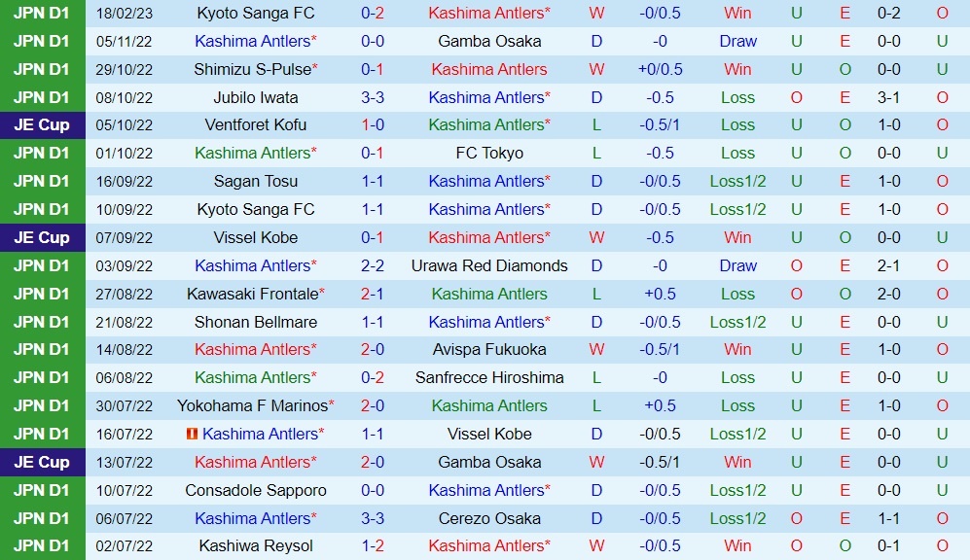Open the Sagan Tosu team link
The image size is (970, 560).
[x=256, y=181]
